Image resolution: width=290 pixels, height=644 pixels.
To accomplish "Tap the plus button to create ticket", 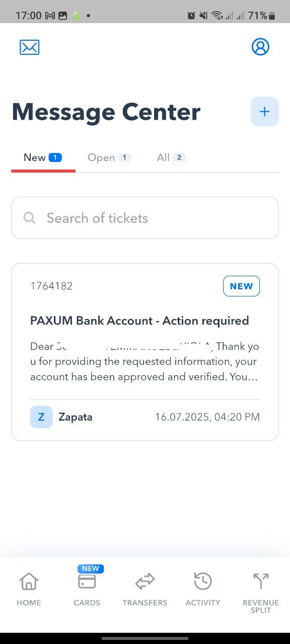I will click(264, 111).
